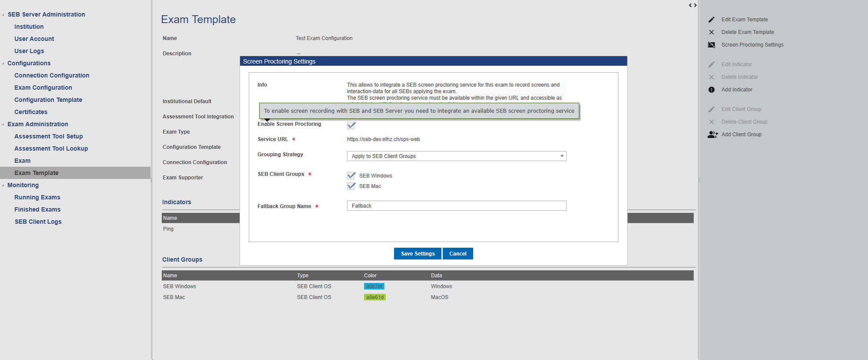Collapse the Monitoring tree section
The image size is (868, 360).
[x=3, y=185]
